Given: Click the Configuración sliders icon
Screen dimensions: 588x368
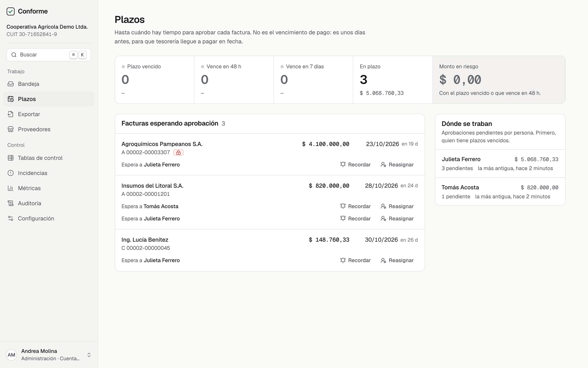Looking at the screenshot, I should 10,218.
